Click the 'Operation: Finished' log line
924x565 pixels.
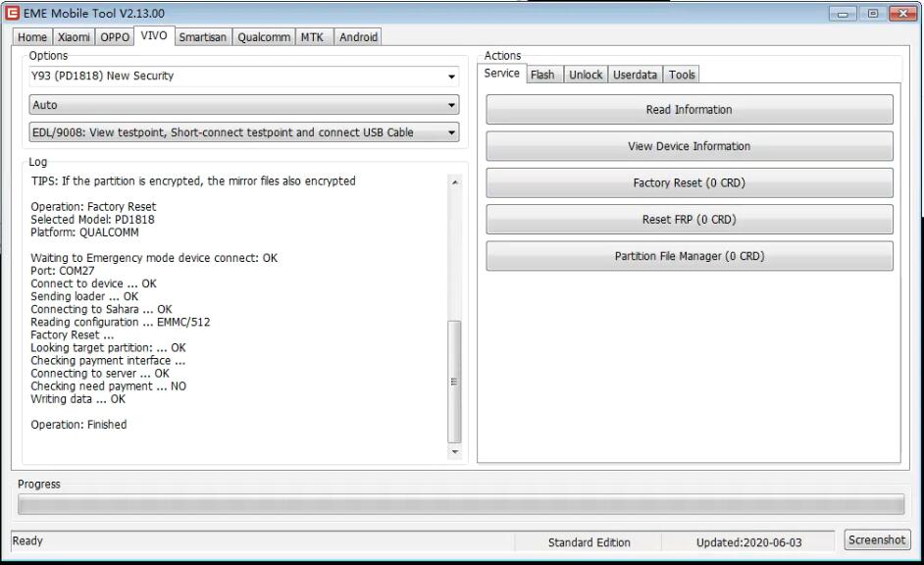78,425
